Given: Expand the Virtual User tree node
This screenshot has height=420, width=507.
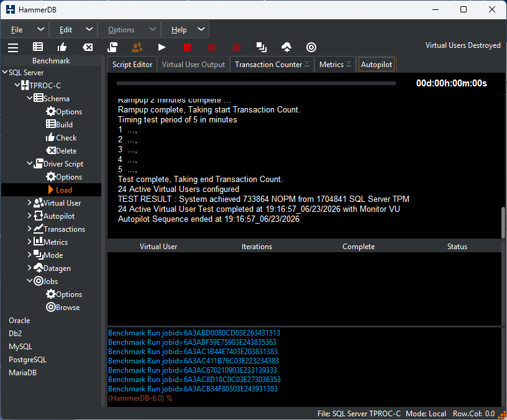Looking at the screenshot, I should tap(29, 203).
